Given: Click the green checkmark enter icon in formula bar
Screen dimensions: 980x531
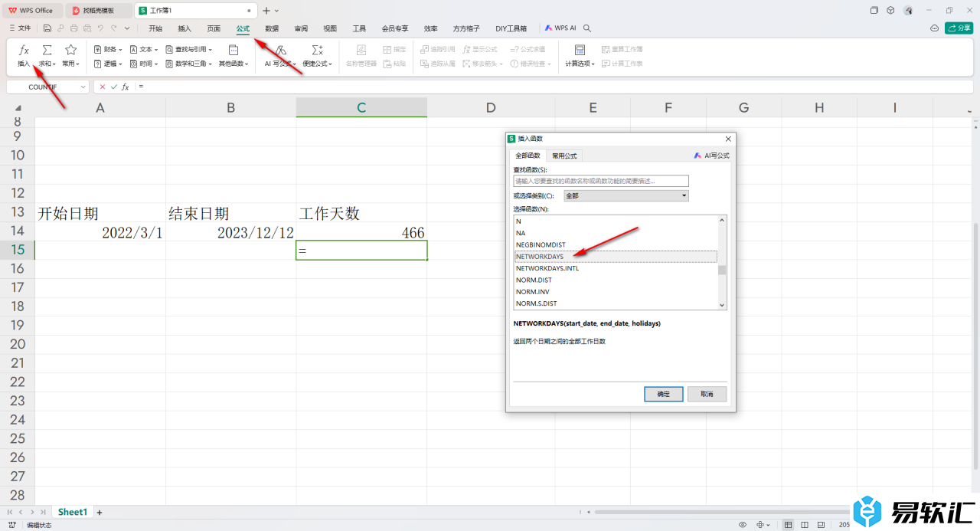Looking at the screenshot, I should pyautogui.click(x=114, y=87).
